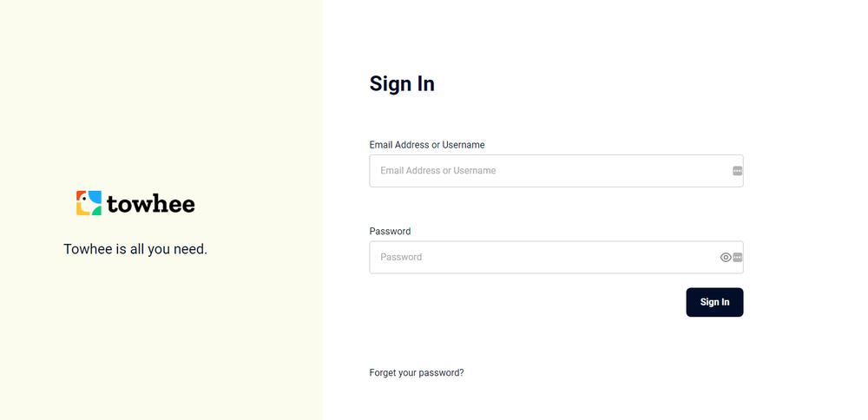This screenshot has width=868, height=420.
Task: Focus the Password input field
Action: tap(538, 257)
